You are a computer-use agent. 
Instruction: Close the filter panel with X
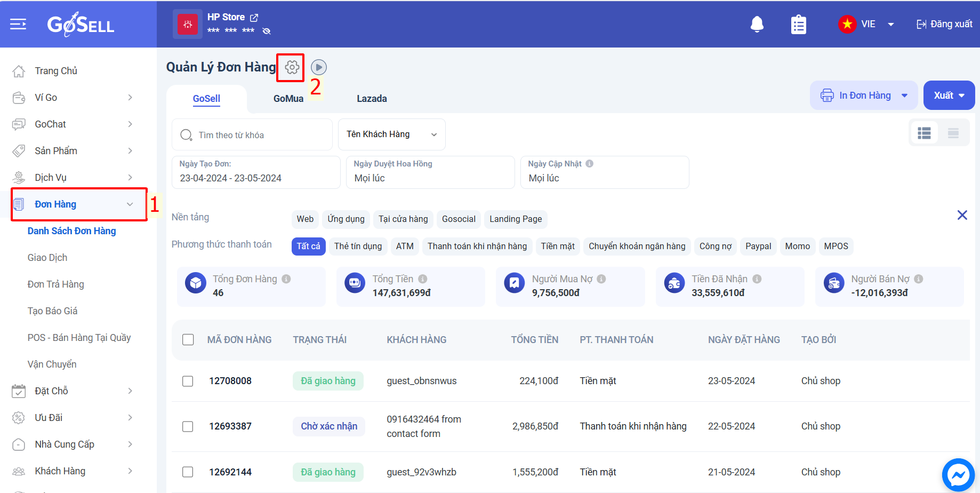click(962, 215)
